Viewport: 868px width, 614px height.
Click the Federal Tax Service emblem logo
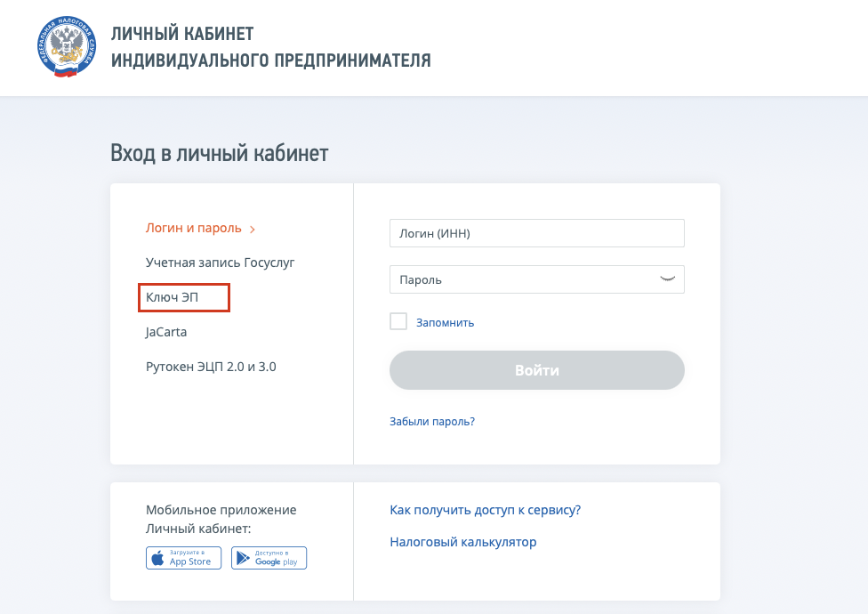click(67, 46)
